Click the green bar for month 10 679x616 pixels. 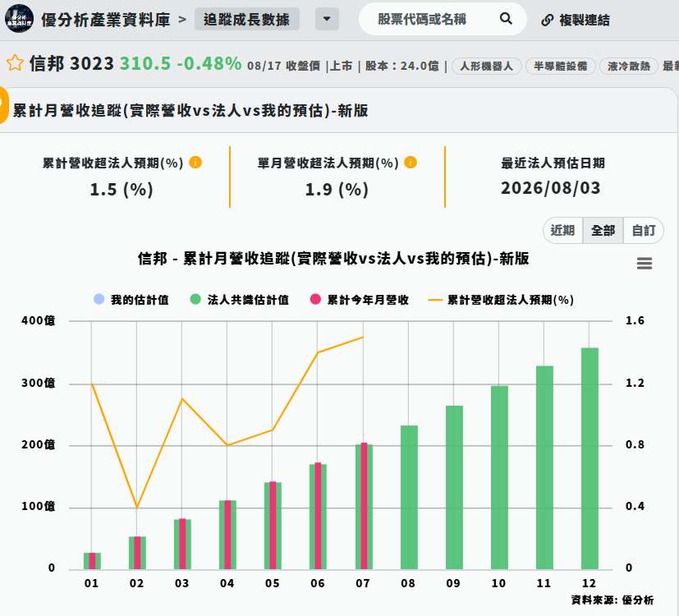pyautogui.click(x=499, y=477)
